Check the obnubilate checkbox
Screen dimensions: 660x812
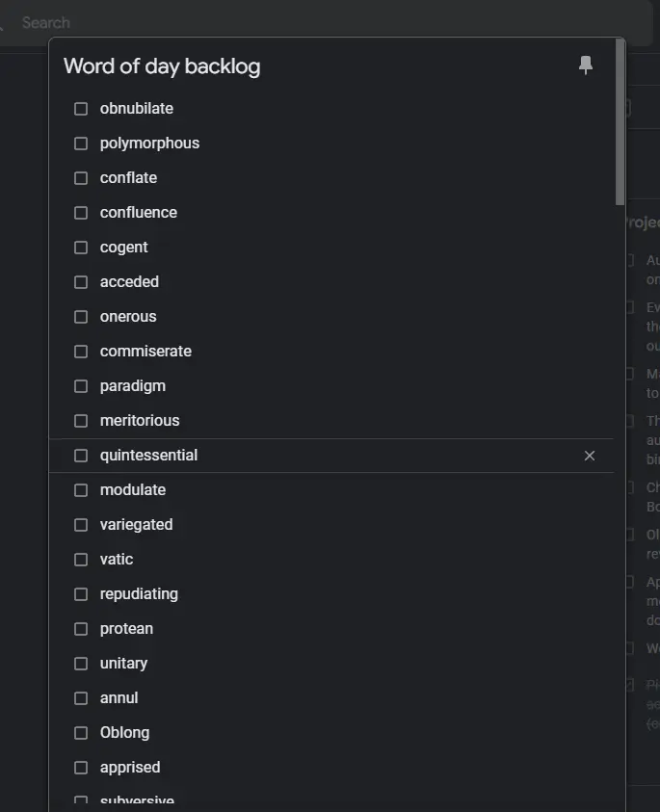click(81, 109)
